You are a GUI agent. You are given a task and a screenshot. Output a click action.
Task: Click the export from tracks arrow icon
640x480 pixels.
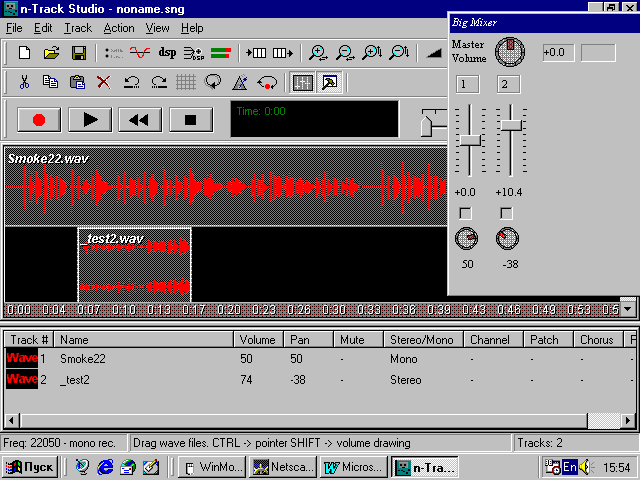[x=282, y=53]
